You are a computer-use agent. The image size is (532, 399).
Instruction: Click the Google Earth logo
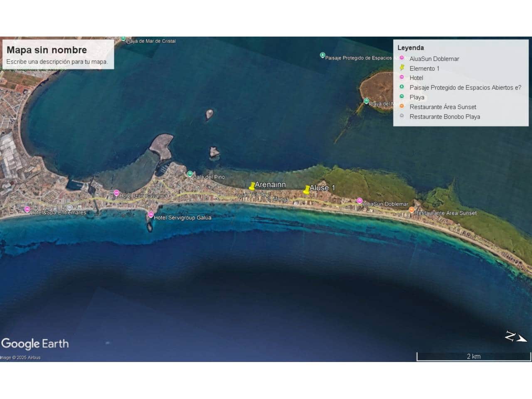35,344
